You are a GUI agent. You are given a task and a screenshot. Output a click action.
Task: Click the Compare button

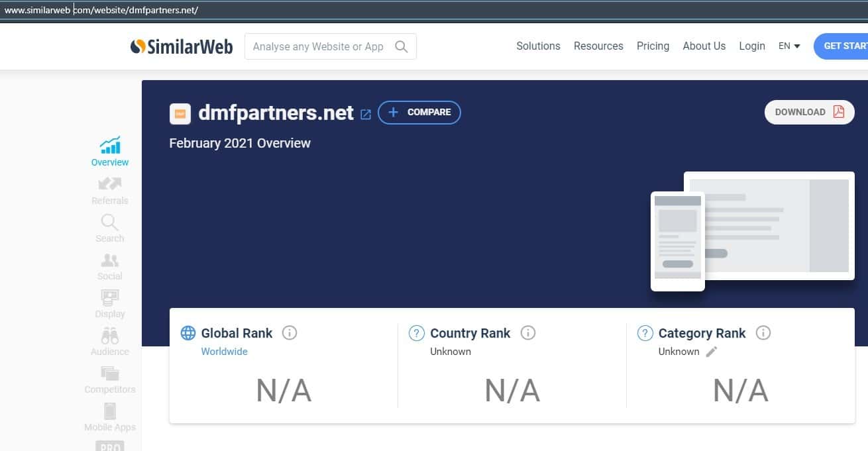tap(419, 113)
